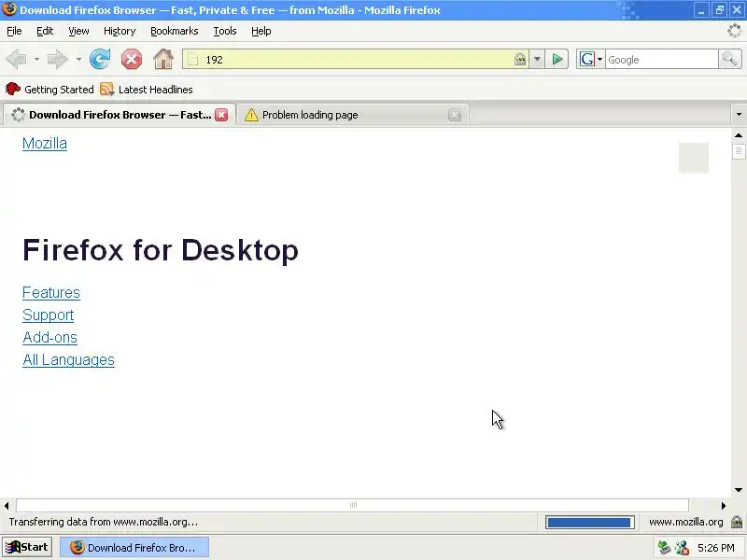The width and height of the screenshot is (747, 560).
Task: Open the All Languages link
Action: point(68,359)
